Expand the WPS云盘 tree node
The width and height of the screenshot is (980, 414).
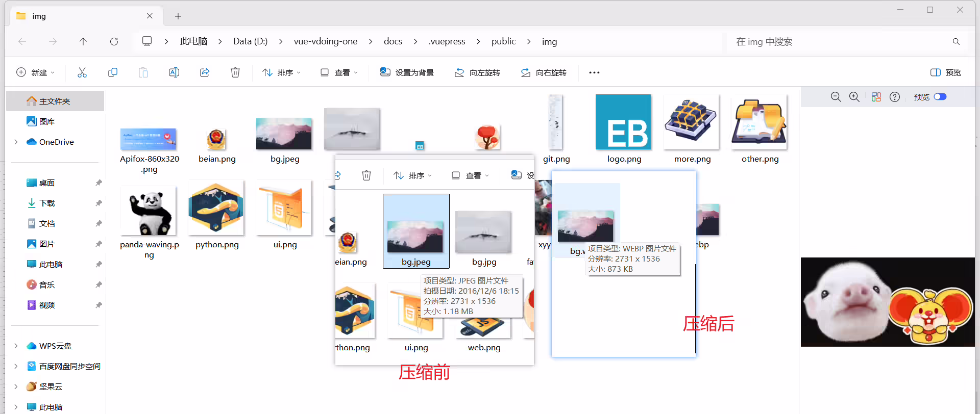[x=16, y=346]
